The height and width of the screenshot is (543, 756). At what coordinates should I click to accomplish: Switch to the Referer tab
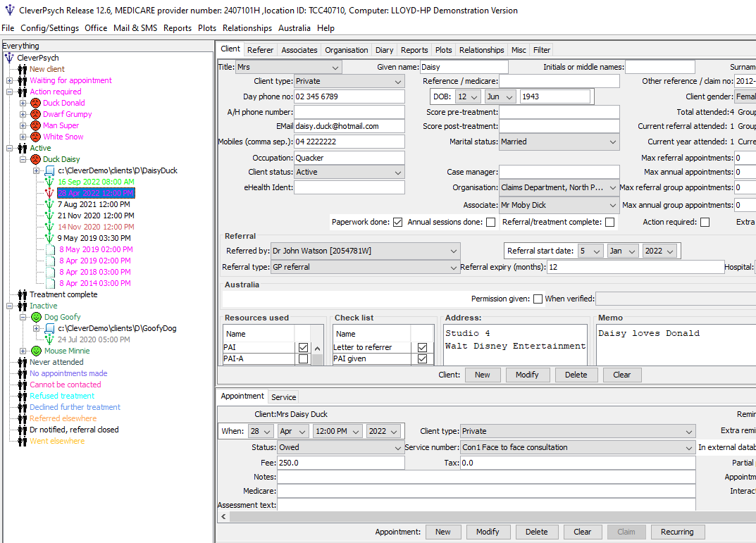[x=260, y=49]
